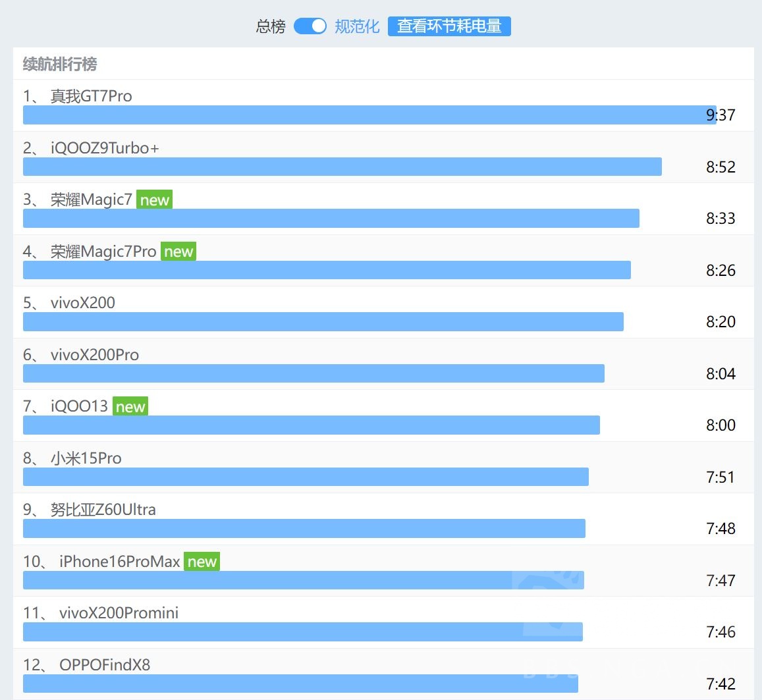Click the new badge next to iQOO13
This screenshot has height=700, width=762.
(130, 407)
